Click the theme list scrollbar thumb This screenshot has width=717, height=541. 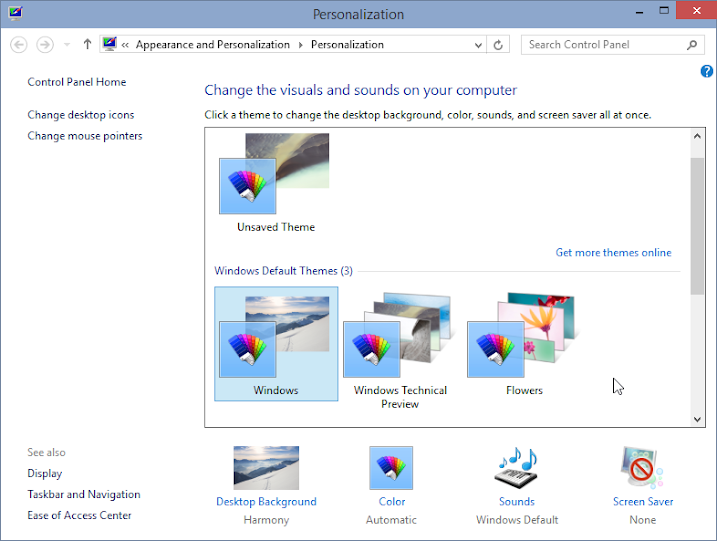(697, 226)
